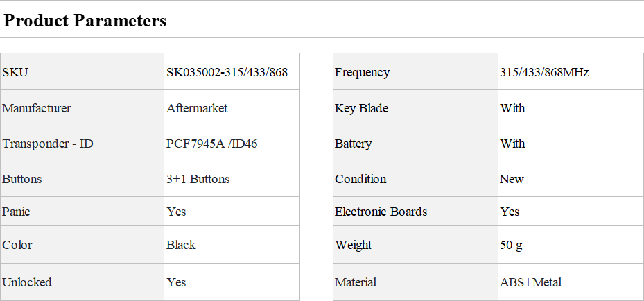The width and height of the screenshot is (644, 301).
Task: Click the ABS+Metal material value
Action: click(x=530, y=282)
